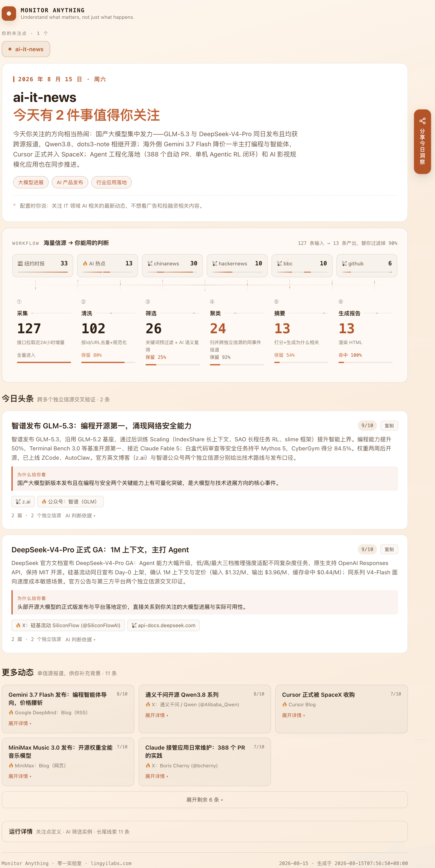Click the 生成报告 hit-rate progress bar

coord(366,362)
